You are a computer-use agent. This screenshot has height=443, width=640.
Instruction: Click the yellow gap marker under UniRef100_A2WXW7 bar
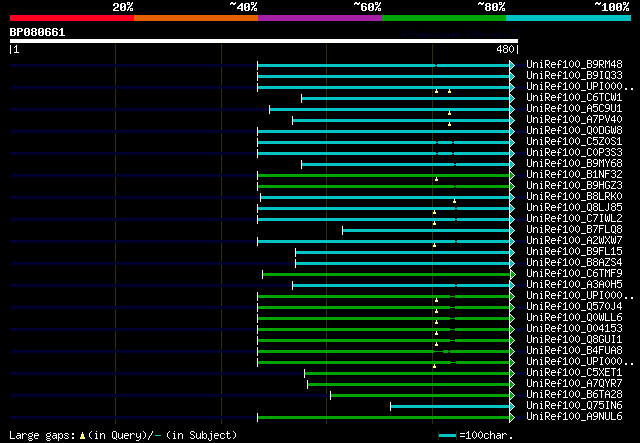coord(434,245)
